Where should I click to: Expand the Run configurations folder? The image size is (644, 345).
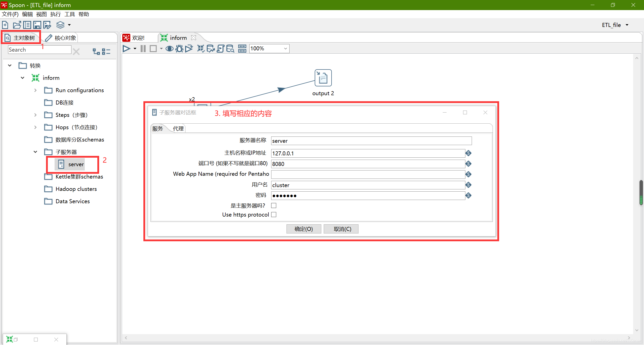coord(35,90)
